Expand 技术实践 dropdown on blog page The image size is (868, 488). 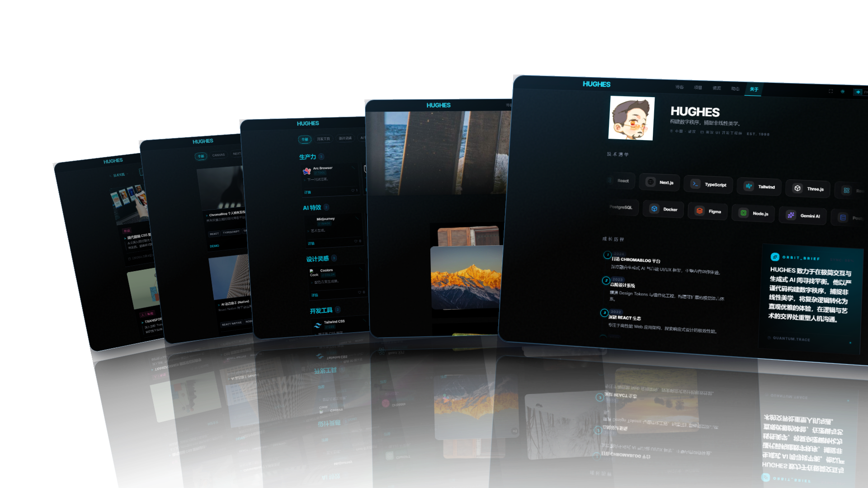(x=119, y=175)
